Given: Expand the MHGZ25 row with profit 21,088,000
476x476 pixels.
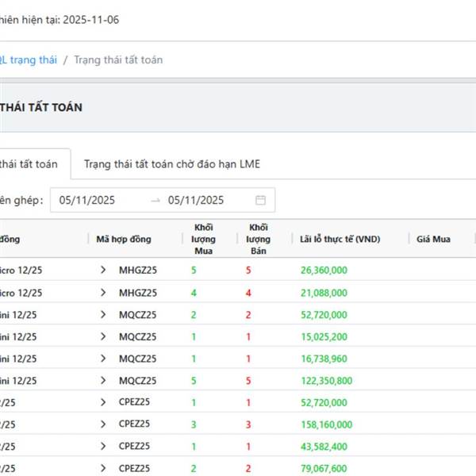Looking at the screenshot, I should [x=103, y=293].
